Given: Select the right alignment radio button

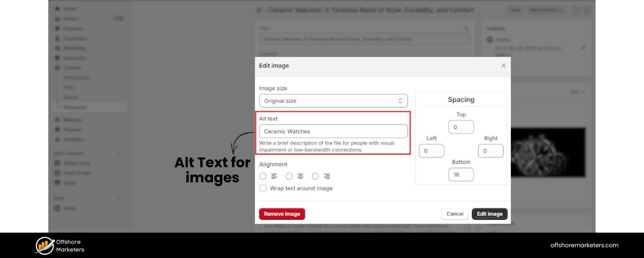Looking at the screenshot, I should (315, 176).
